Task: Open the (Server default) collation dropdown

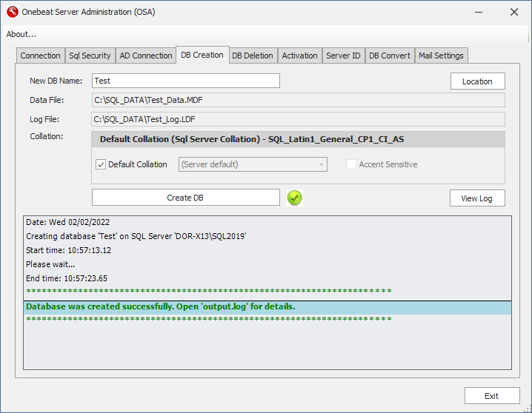Action: click(253, 164)
